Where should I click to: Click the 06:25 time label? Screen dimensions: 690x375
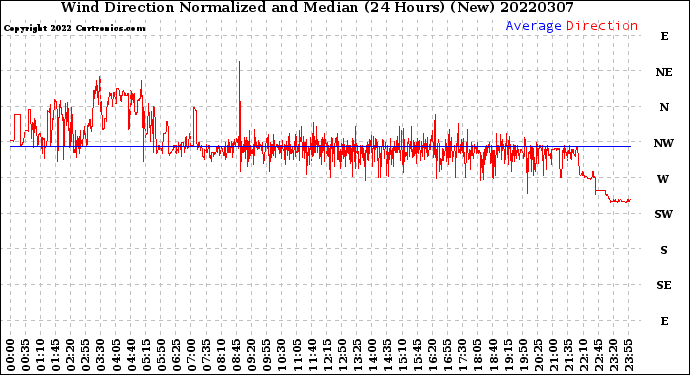click(x=176, y=355)
